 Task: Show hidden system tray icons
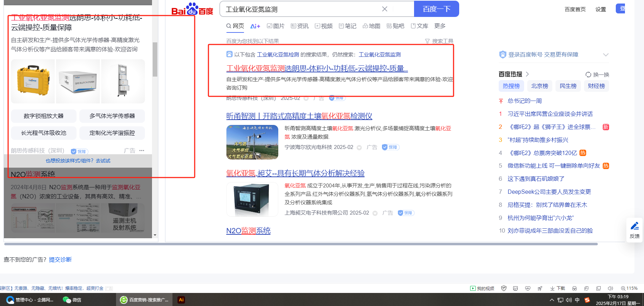552,300
